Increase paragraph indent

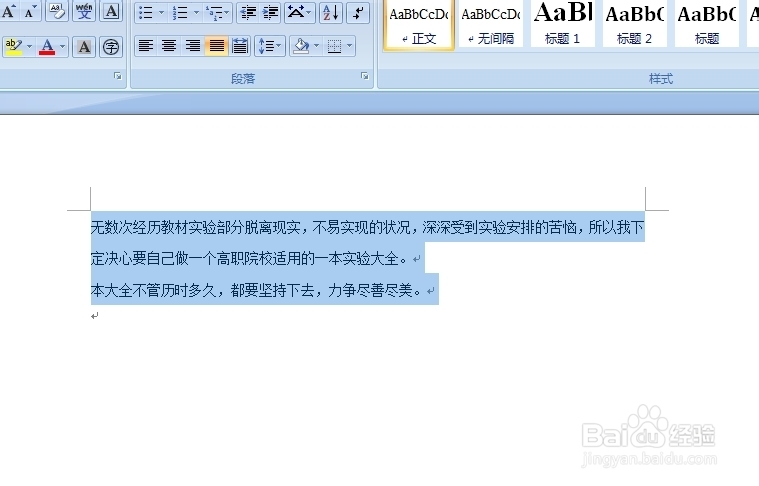[x=270, y=13]
